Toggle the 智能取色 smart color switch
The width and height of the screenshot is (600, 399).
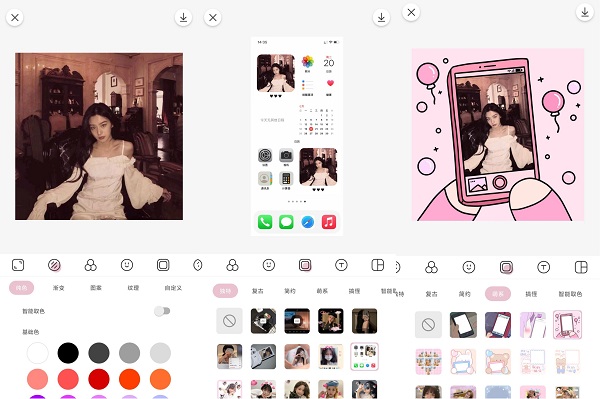pyautogui.click(x=162, y=311)
